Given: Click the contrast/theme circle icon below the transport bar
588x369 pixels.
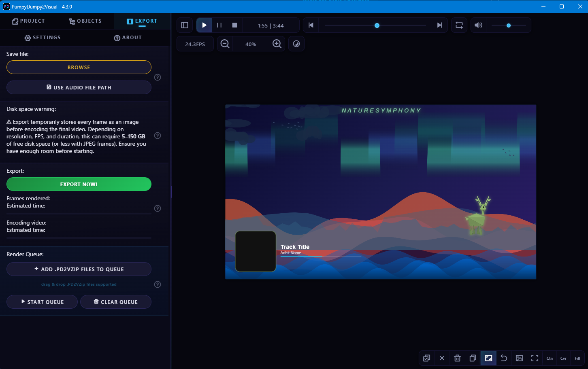Looking at the screenshot, I should (x=296, y=44).
